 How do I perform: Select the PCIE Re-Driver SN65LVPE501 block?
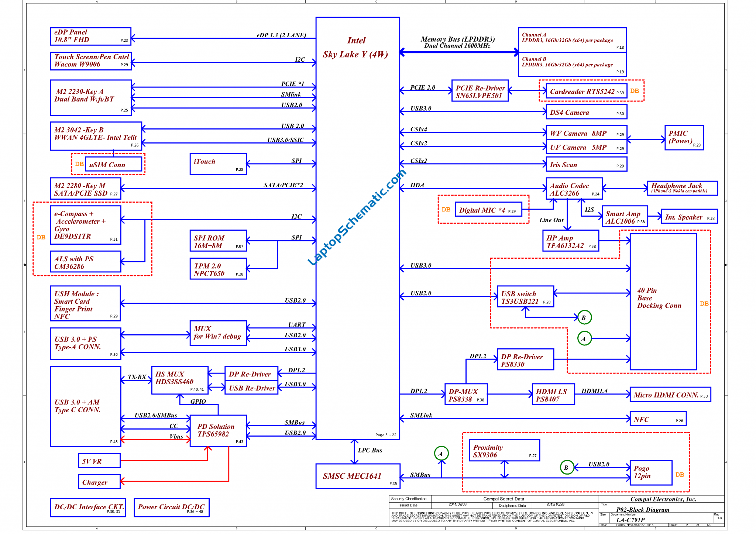coord(480,91)
